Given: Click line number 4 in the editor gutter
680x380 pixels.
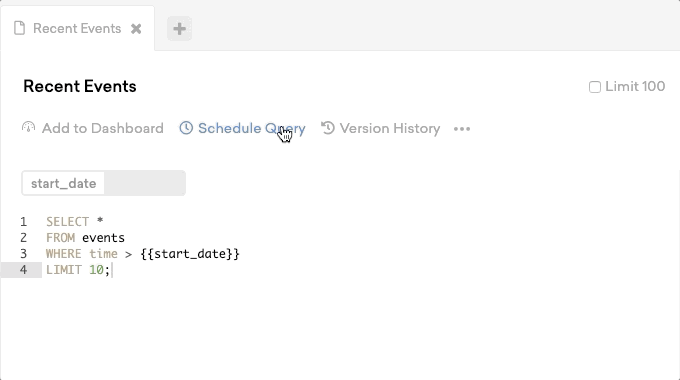Looking at the screenshot, I should click(23, 270).
